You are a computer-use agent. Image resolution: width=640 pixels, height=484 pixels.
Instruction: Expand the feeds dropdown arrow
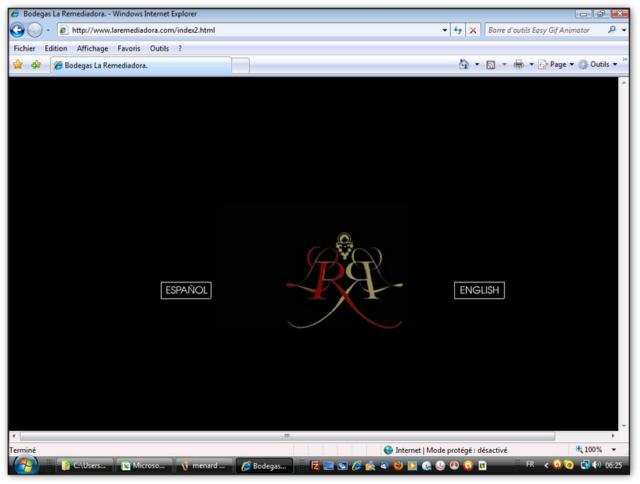point(504,64)
